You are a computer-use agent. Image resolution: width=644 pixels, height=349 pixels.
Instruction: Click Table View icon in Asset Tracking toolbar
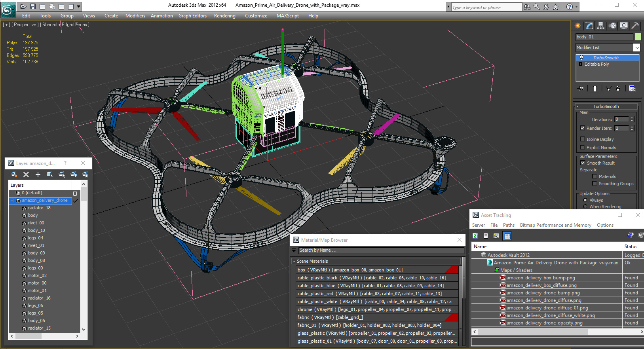pyautogui.click(x=507, y=236)
